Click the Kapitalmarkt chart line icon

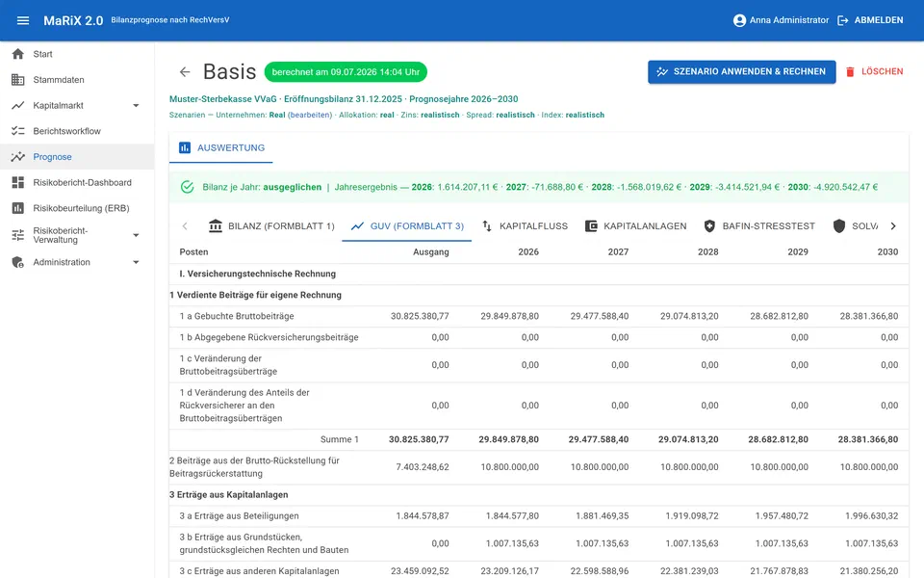(x=18, y=105)
